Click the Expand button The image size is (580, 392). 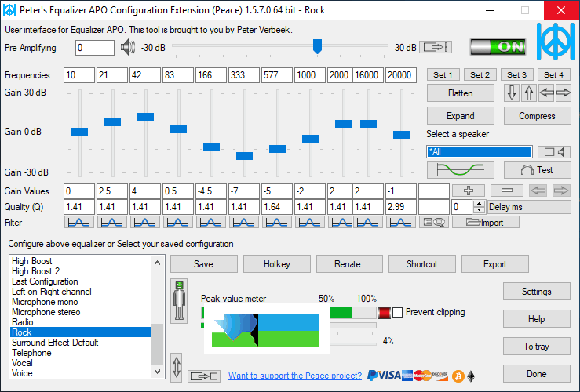click(x=460, y=116)
